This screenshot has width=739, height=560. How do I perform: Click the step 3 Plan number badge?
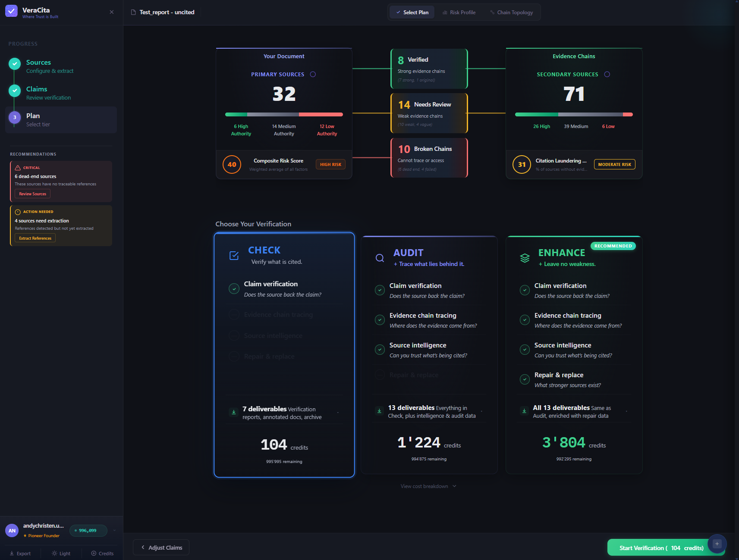15,117
